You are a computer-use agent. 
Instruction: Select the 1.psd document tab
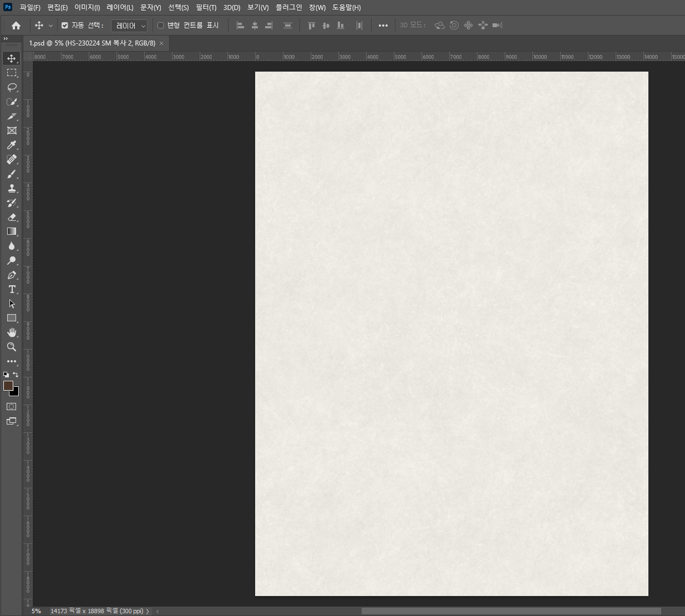tap(92, 43)
